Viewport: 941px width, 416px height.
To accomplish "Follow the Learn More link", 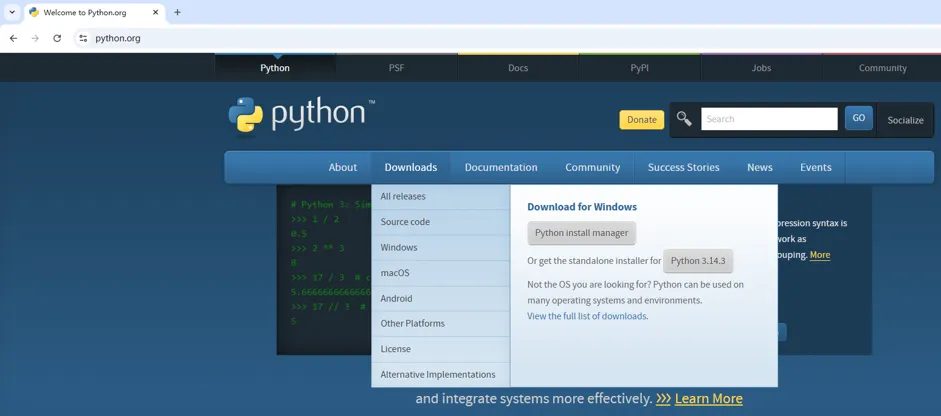I will [709, 399].
